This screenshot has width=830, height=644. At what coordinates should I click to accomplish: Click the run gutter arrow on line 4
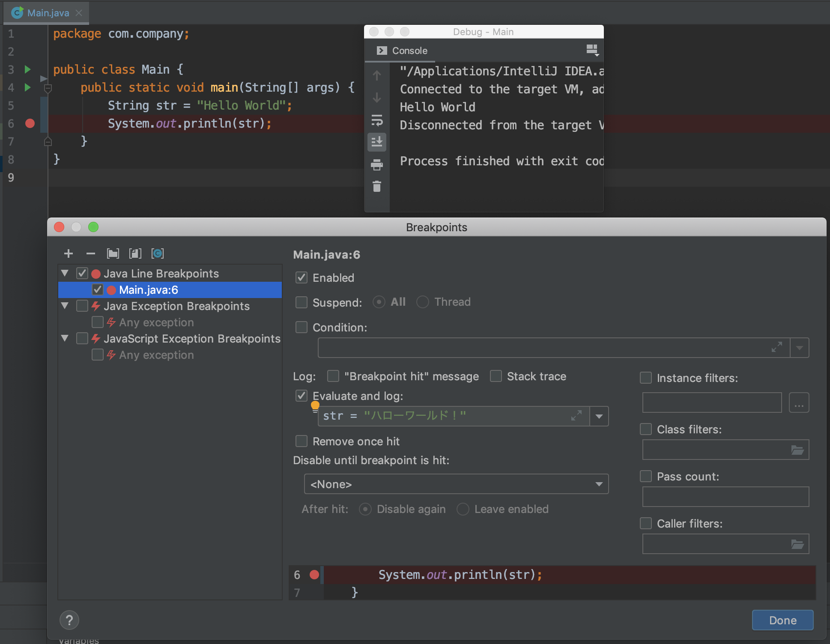(27, 87)
